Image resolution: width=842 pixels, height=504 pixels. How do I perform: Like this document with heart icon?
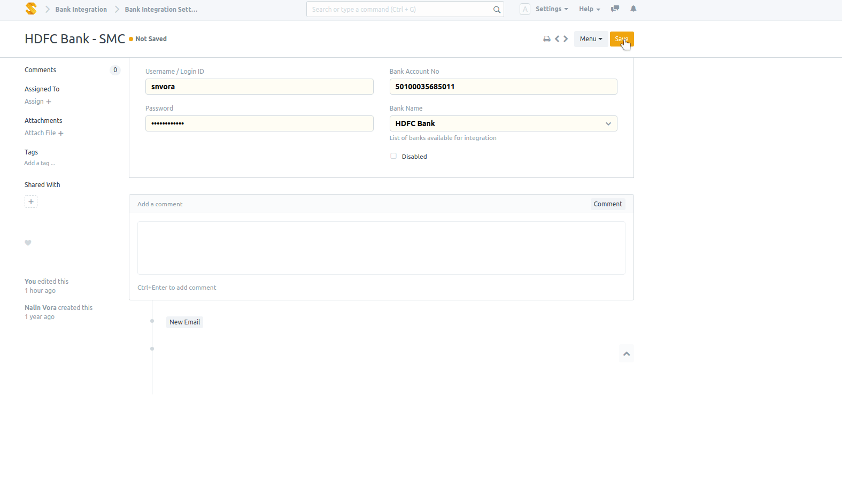28,243
